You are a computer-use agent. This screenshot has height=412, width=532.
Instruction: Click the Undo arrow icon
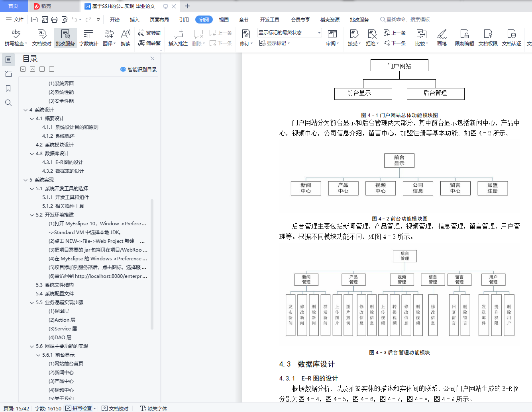pos(75,20)
